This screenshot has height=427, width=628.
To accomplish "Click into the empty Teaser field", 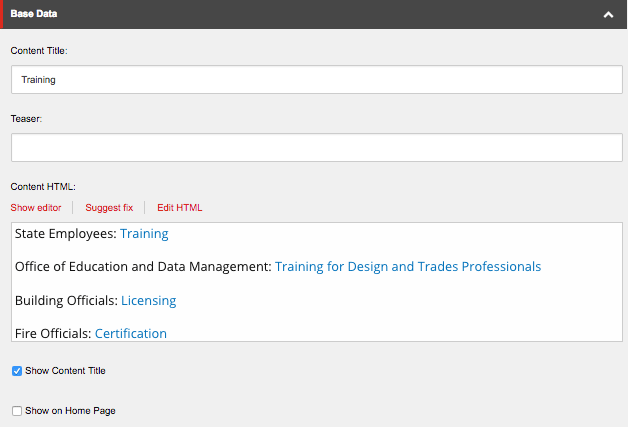I will click(x=316, y=148).
